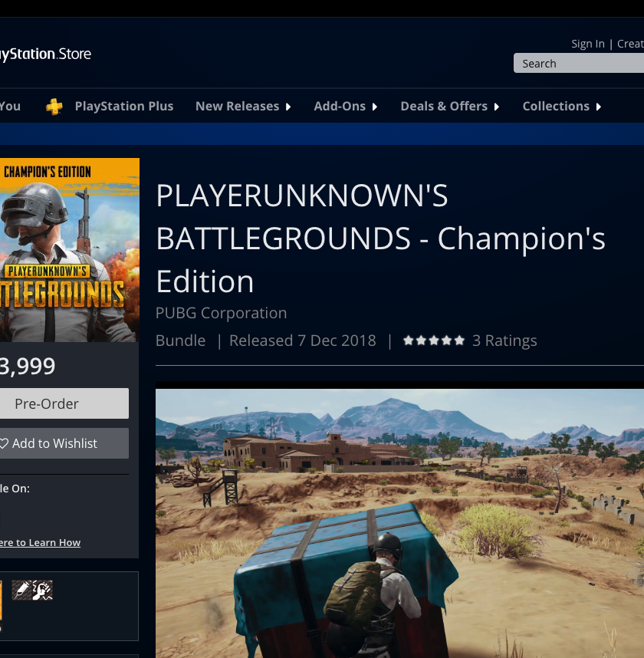644x658 pixels.
Task: Expand the New Releases dropdown arrow
Action: tap(288, 107)
